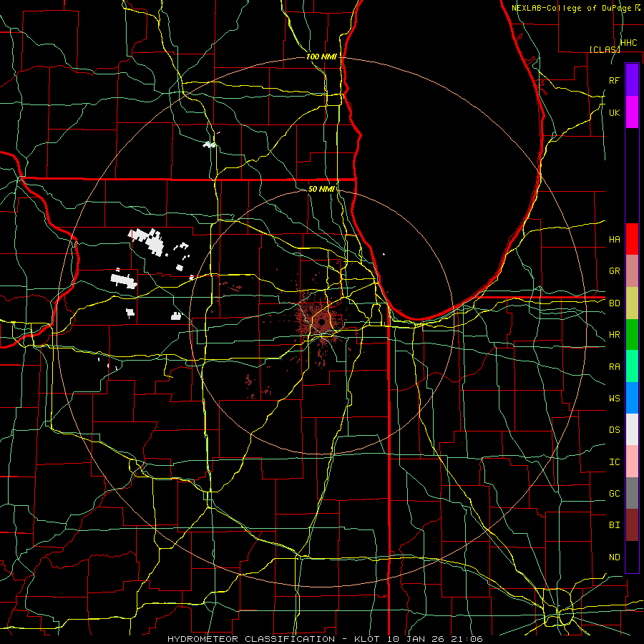Click the GR legend label
Viewport: 644px width, 644px height.
pyautogui.click(x=614, y=271)
